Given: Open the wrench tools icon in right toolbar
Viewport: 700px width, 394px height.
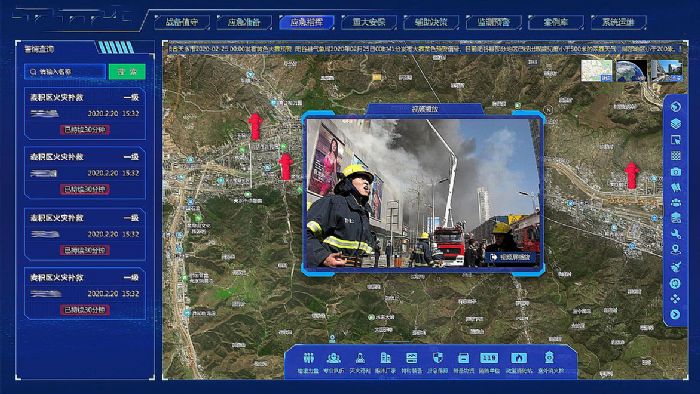Looking at the screenshot, I should click(x=675, y=234).
